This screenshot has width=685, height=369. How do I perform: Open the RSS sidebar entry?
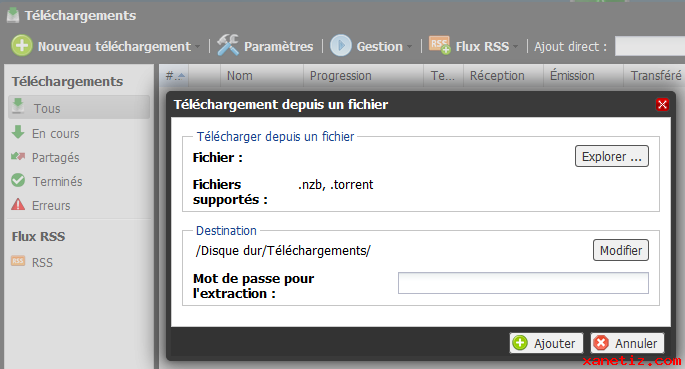42,262
